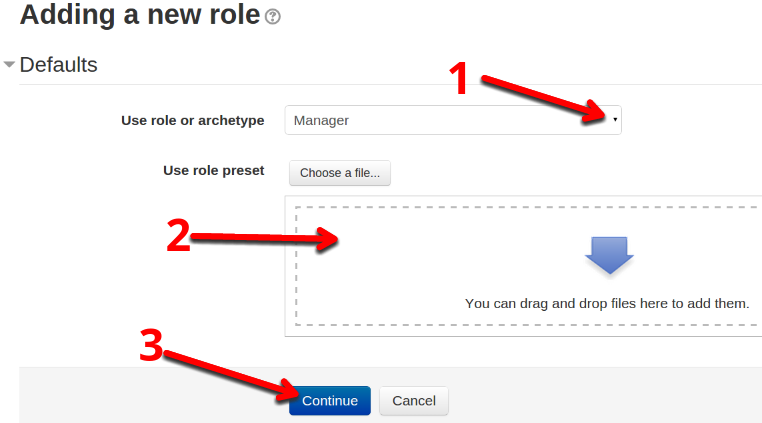Click the Defaults section title
The image size is (762, 423).
pos(58,65)
